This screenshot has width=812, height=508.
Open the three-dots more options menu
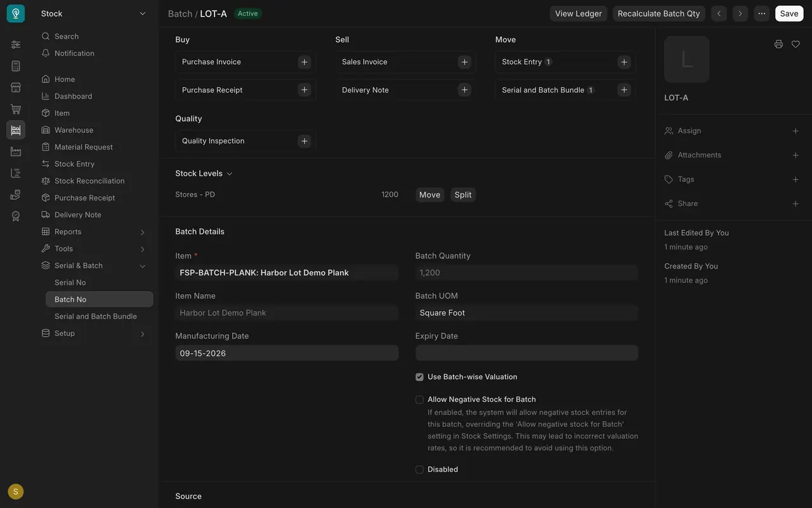tap(762, 13)
